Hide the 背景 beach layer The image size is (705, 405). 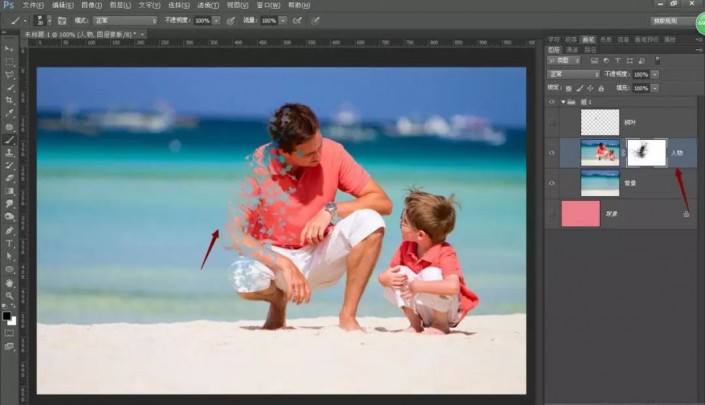[552, 183]
